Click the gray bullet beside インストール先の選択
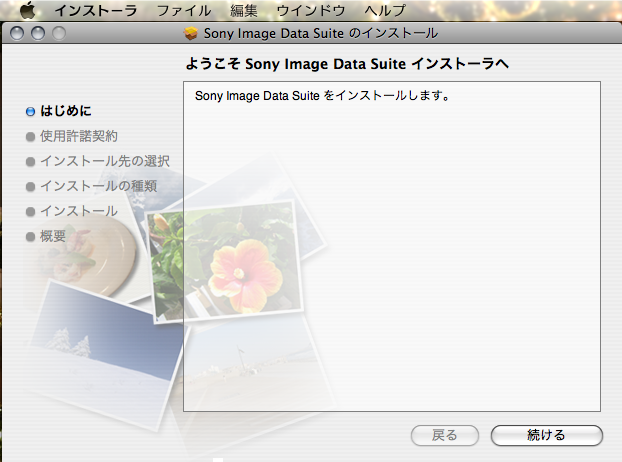Screen dimensions: 622x462 click(31, 162)
